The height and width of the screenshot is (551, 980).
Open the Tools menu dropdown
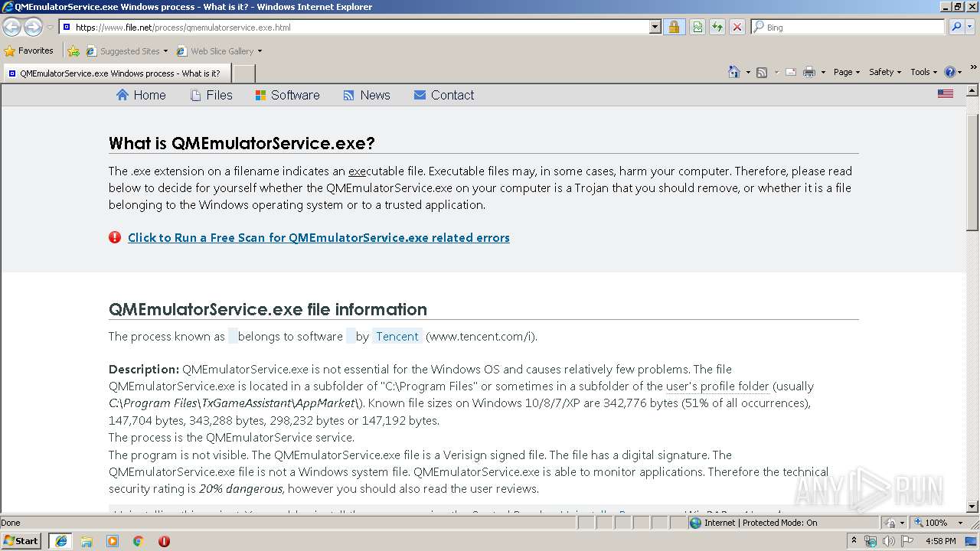pyautogui.click(x=924, y=72)
